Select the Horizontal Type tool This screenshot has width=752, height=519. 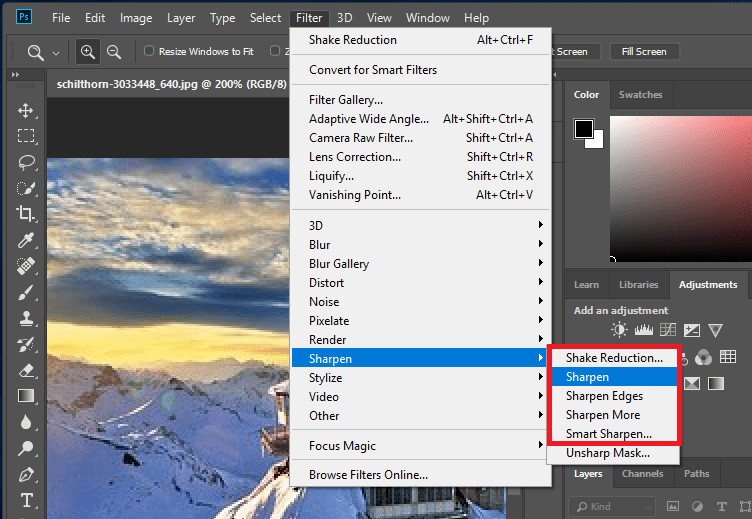pyautogui.click(x=26, y=500)
